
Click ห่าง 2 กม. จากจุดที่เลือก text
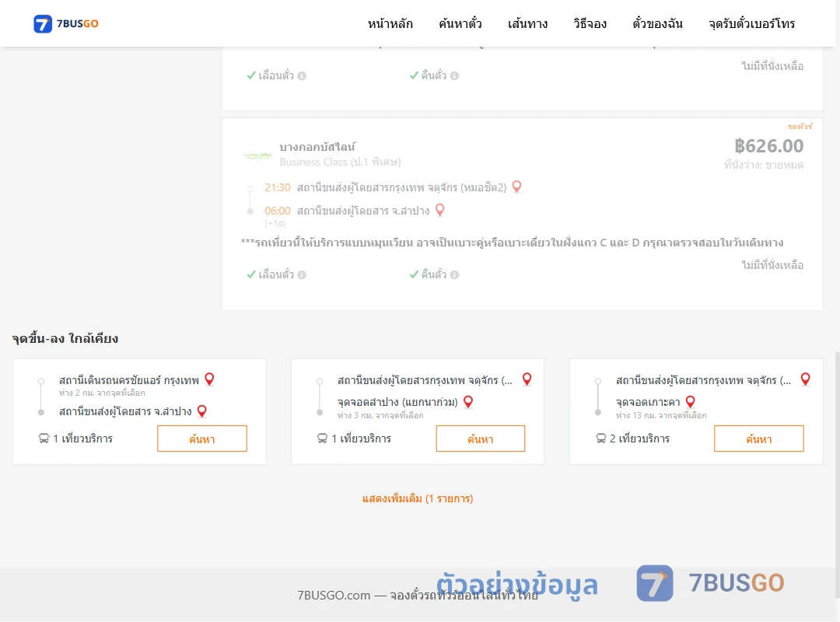(102, 393)
